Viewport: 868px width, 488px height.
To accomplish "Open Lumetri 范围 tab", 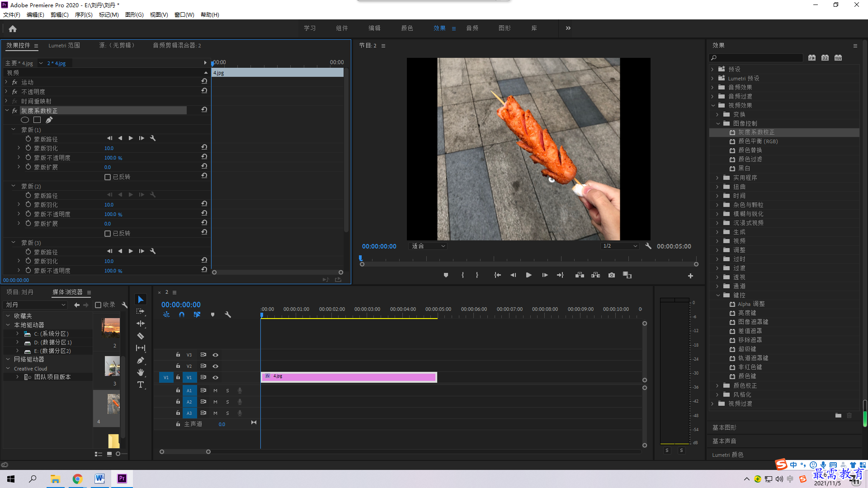I will pyautogui.click(x=64, y=46).
